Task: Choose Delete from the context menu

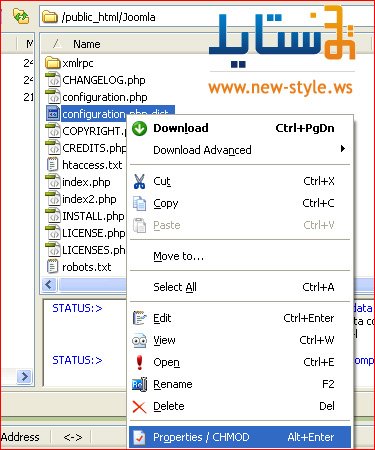Action: (240, 406)
